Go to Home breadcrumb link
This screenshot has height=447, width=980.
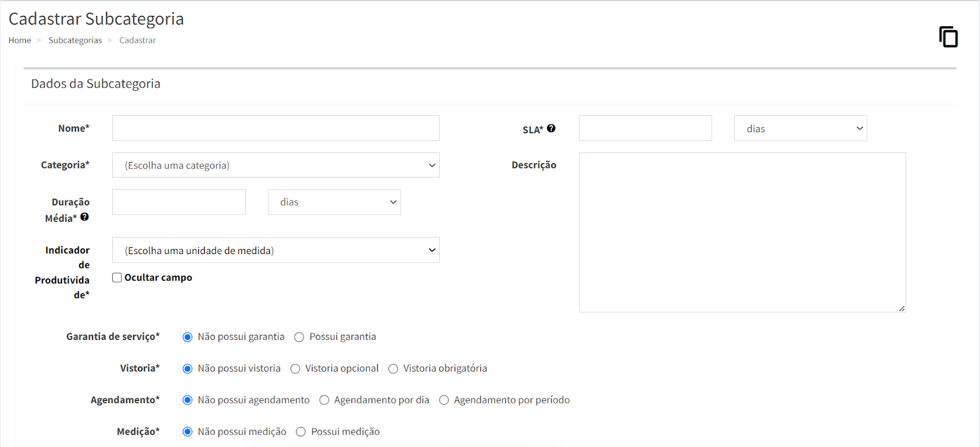tap(20, 40)
